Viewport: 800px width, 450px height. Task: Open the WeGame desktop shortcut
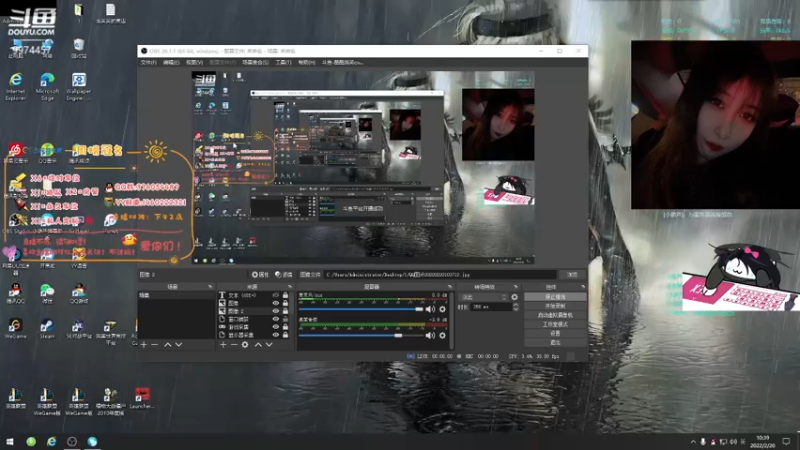(15, 329)
